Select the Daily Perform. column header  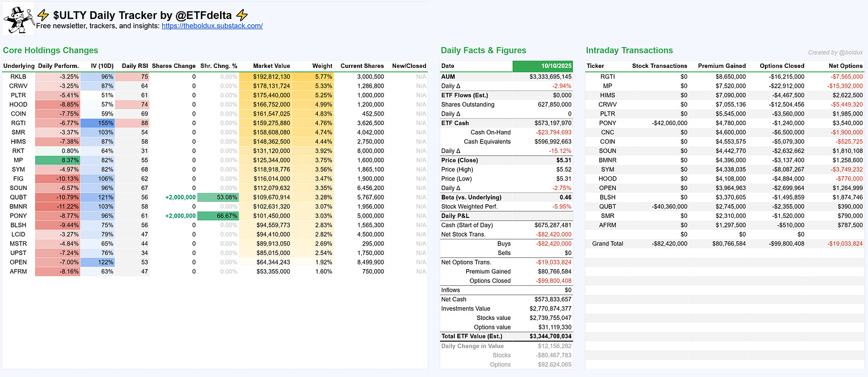[x=58, y=66]
